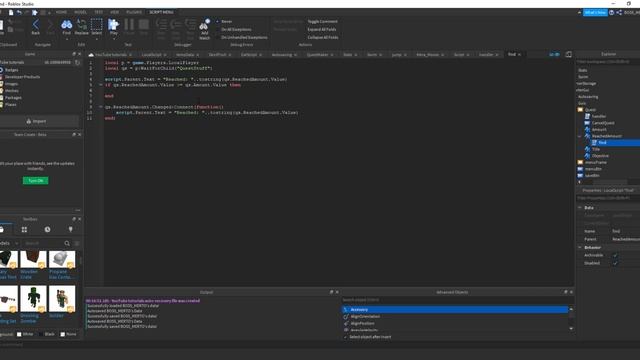The height and width of the screenshot is (360, 640).
Task: Select the Quest folder in Explorer
Action: 590,110
